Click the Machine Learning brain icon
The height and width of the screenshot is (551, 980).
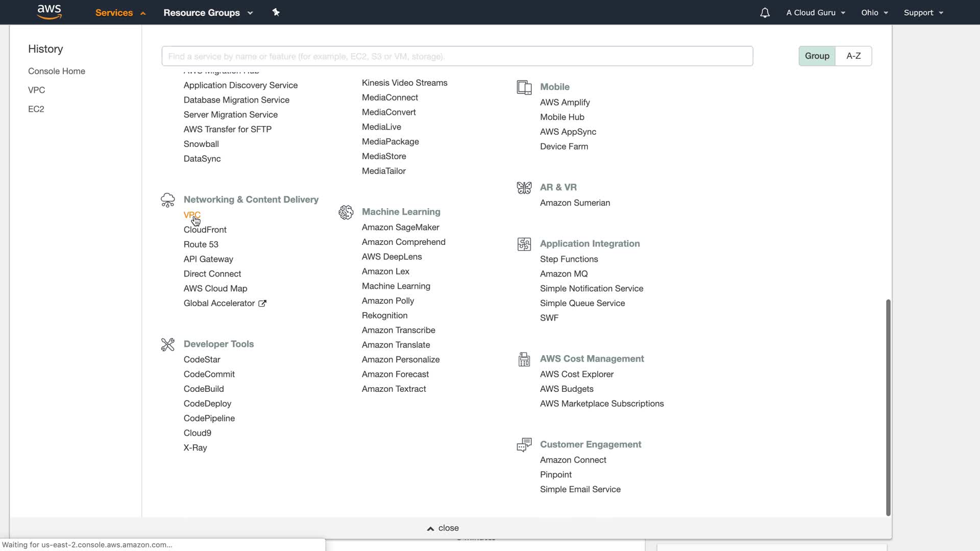[x=346, y=212]
